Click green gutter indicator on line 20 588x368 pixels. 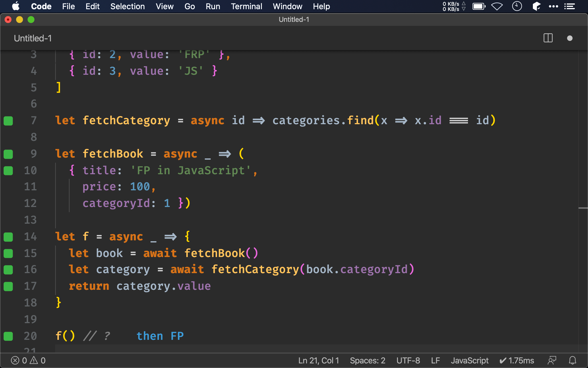[x=8, y=336]
